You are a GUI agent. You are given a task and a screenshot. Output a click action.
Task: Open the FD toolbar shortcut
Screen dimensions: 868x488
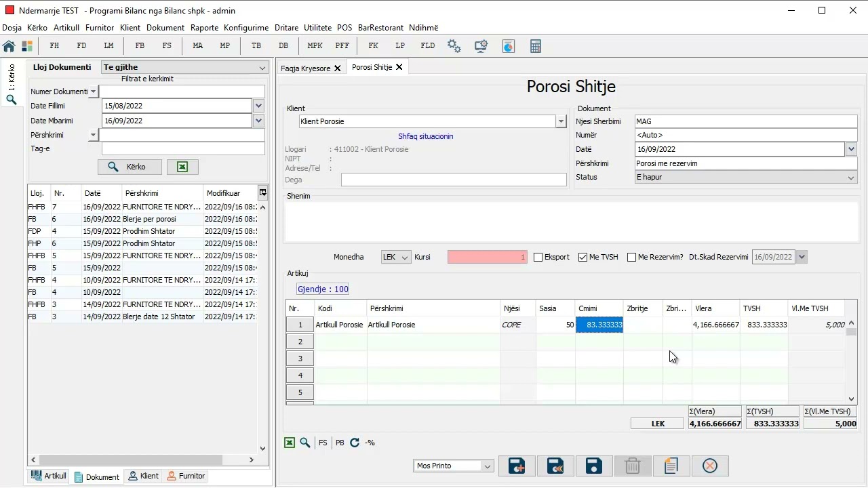[x=81, y=46]
